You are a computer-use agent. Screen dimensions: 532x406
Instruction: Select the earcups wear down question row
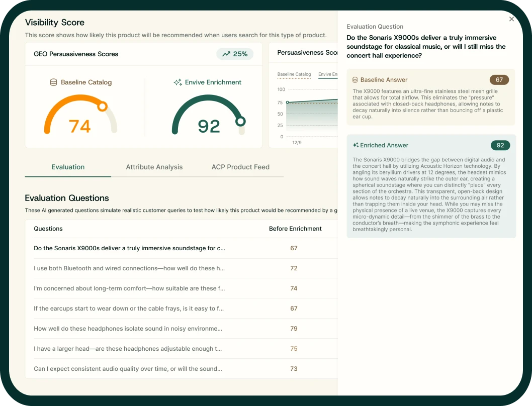tap(186, 309)
